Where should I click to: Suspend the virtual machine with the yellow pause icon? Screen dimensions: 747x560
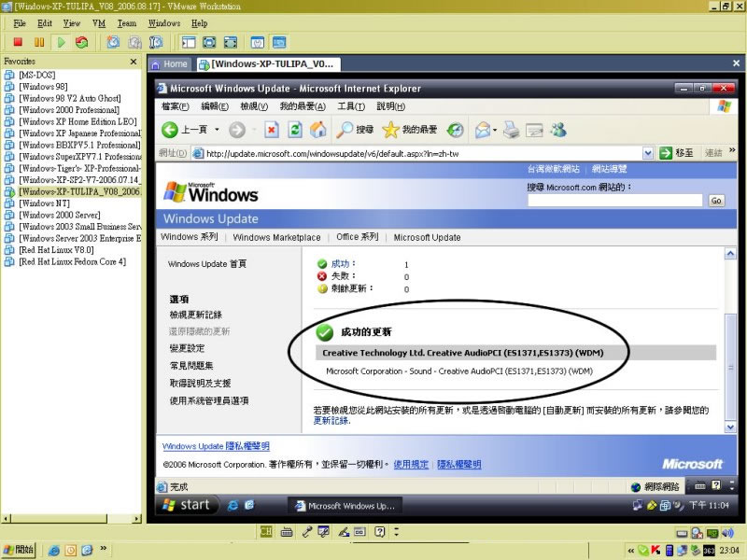pos(39,42)
